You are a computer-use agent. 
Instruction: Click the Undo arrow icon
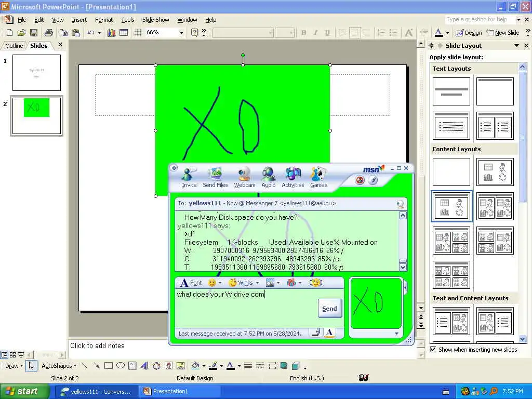pyautogui.click(x=90, y=33)
